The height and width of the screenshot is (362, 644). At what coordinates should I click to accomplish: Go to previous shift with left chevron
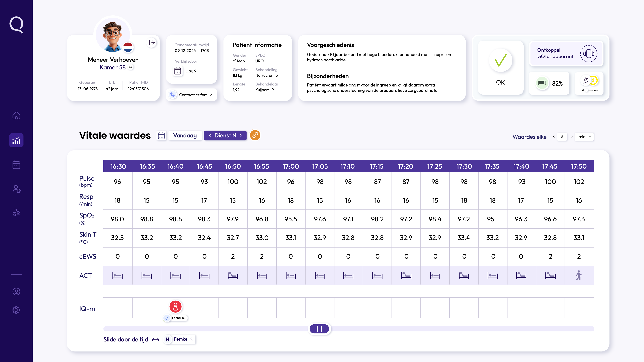[210, 135]
